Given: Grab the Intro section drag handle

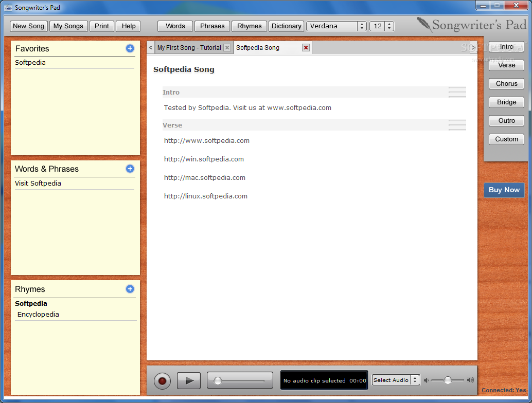Looking at the screenshot, I should pyautogui.click(x=457, y=92).
